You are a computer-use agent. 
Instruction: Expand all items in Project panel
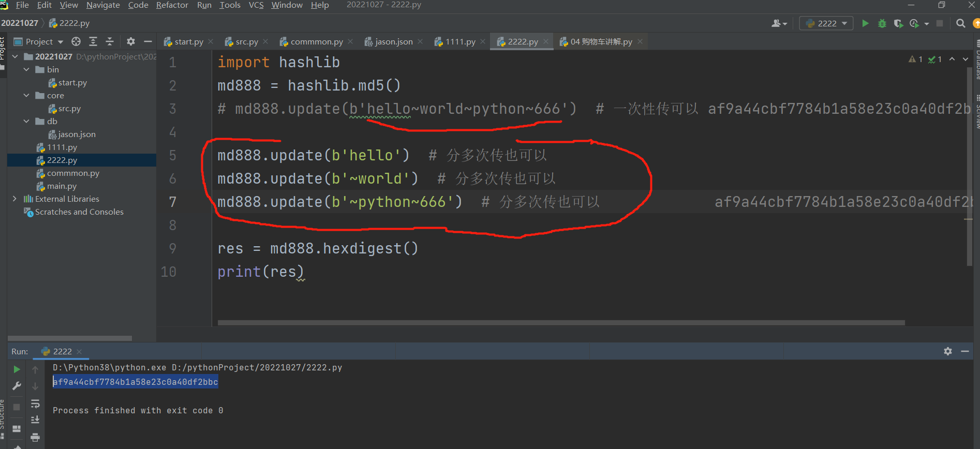click(93, 41)
